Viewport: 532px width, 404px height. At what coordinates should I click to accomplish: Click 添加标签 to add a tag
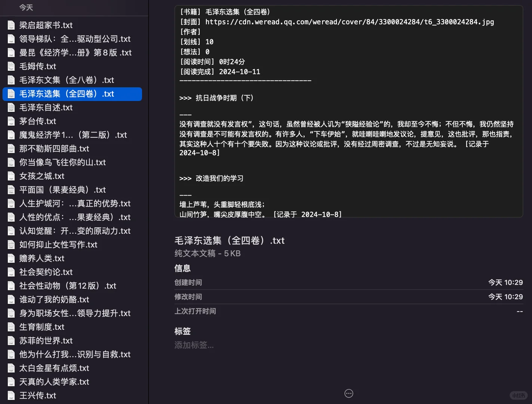(x=194, y=345)
